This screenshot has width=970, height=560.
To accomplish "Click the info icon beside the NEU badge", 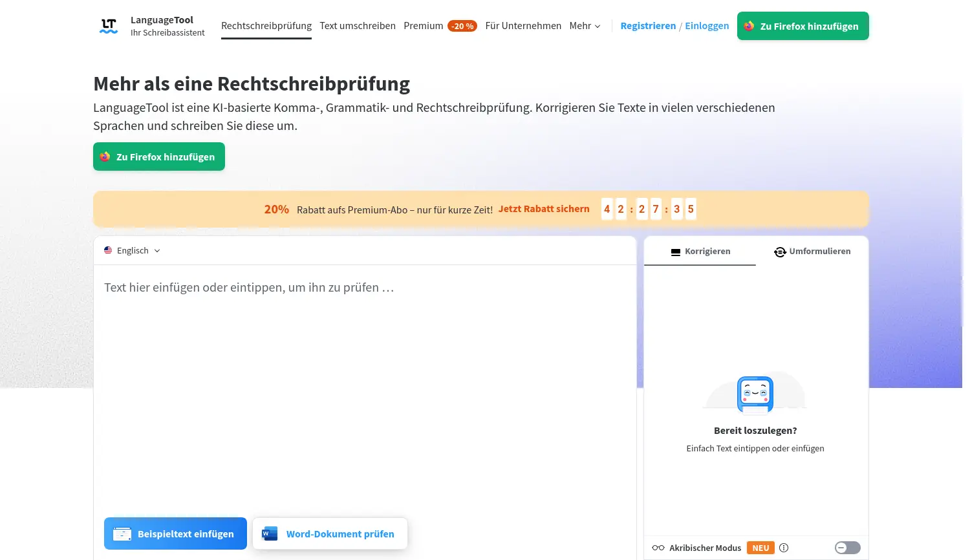I will [784, 548].
